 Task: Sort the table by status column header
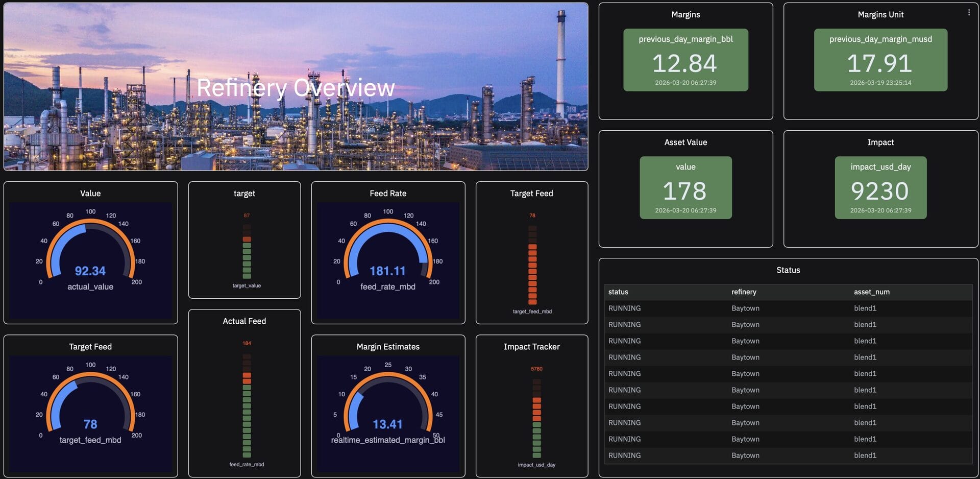(x=618, y=292)
